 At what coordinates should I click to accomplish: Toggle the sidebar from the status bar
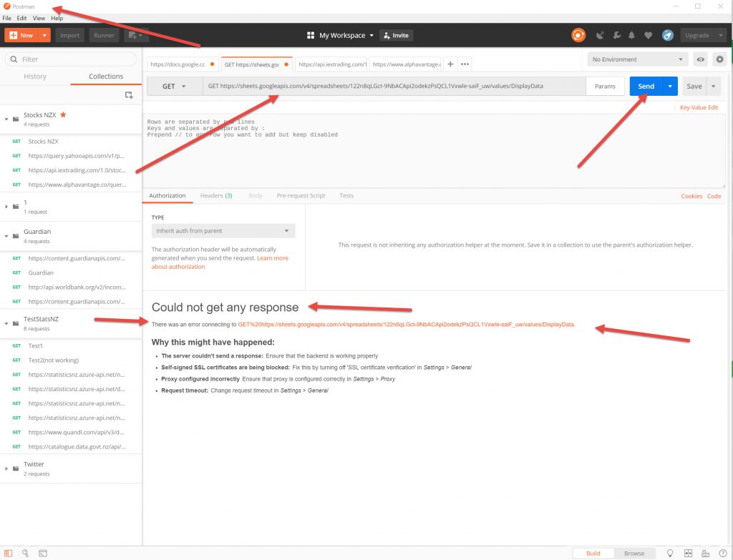(9, 553)
